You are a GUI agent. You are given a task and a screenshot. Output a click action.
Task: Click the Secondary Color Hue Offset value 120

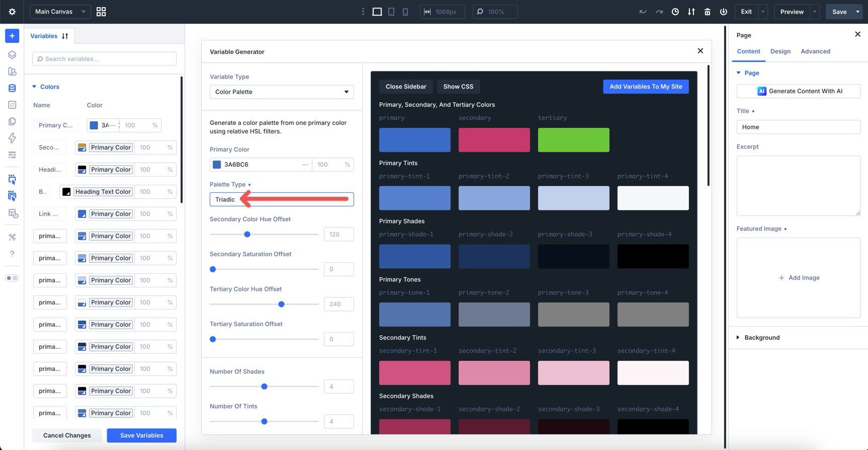click(x=338, y=234)
